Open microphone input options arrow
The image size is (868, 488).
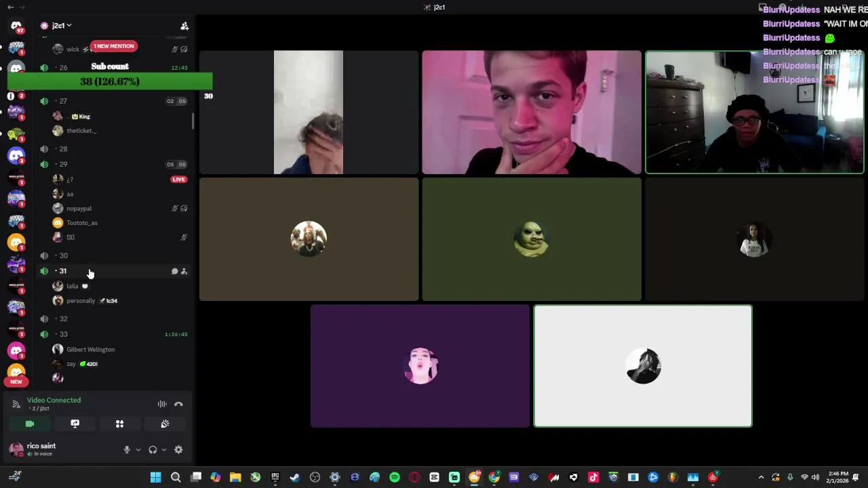coord(138,449)
